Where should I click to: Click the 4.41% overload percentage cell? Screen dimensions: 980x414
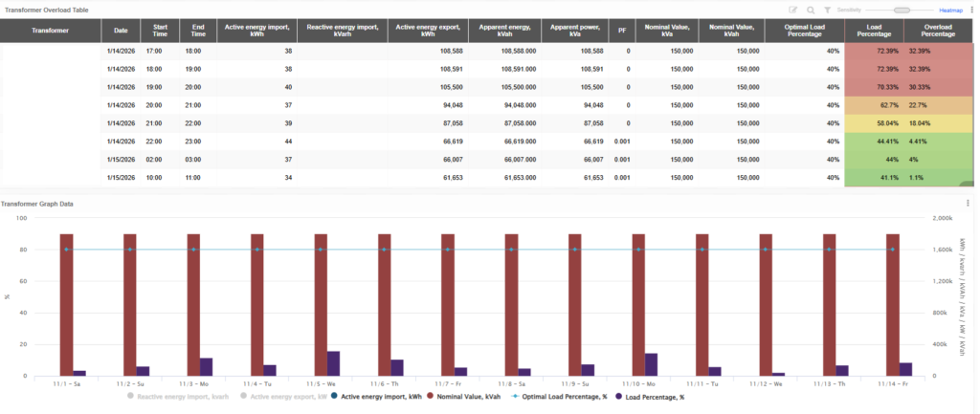coord(939,142)
